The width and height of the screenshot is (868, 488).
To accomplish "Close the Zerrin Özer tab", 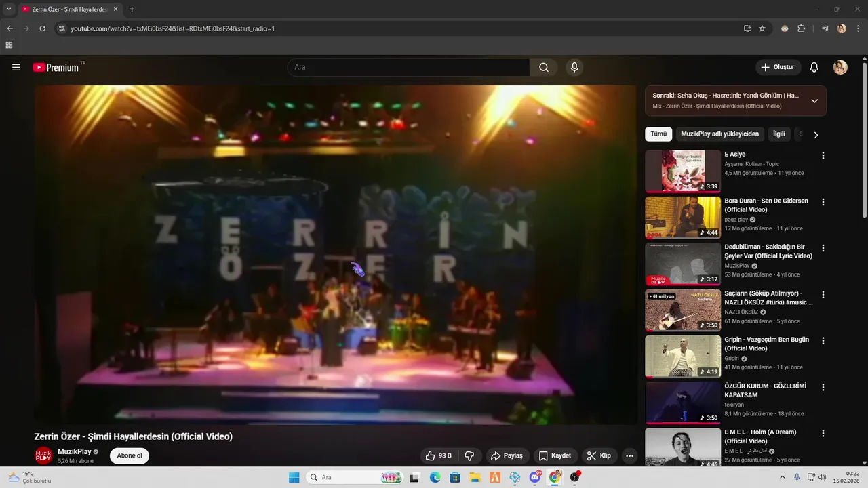I will click(115, 9).
